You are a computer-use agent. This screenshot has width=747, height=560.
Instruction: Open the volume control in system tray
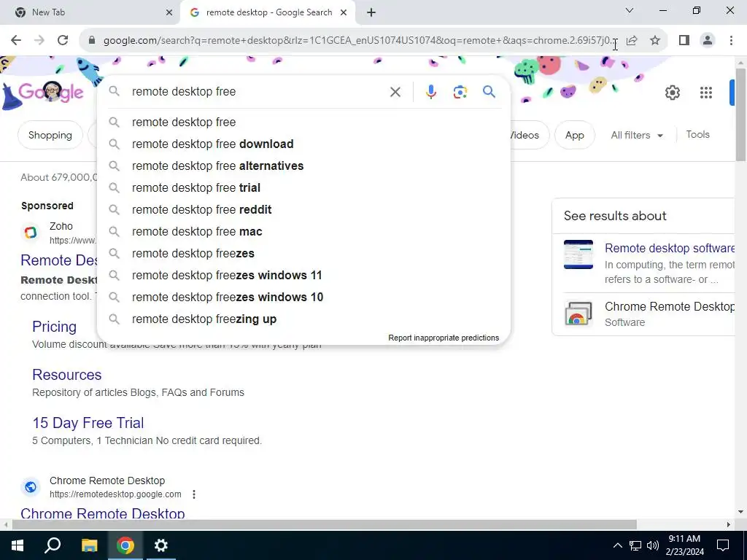(653, 545)
